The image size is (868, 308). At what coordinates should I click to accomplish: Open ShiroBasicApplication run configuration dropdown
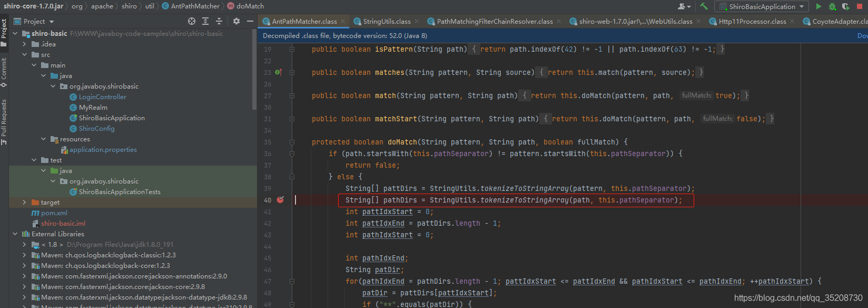point(762,6)
